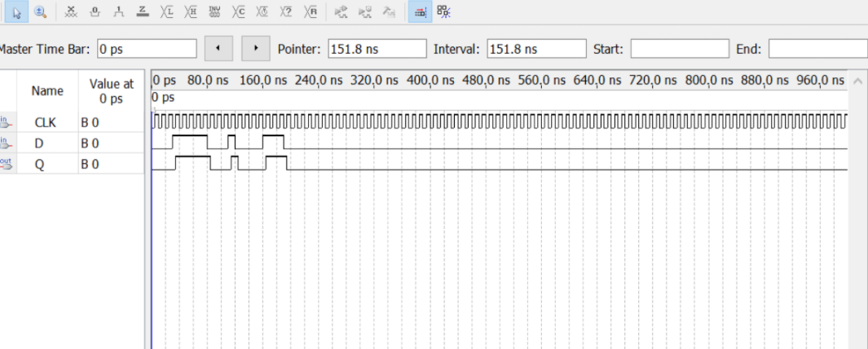This screenshot has width=868, height=349.
Task: Click the D input pin icon
Action: (x=6, y=143)
